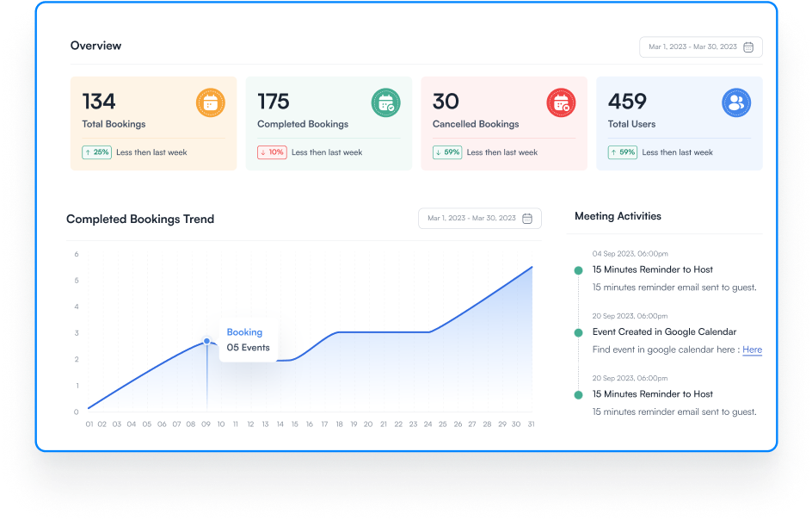Click the 59% increase badge on Total Users
Viewport: 812px width, 520px height.
pyautogui.click(x=623, y=152)
